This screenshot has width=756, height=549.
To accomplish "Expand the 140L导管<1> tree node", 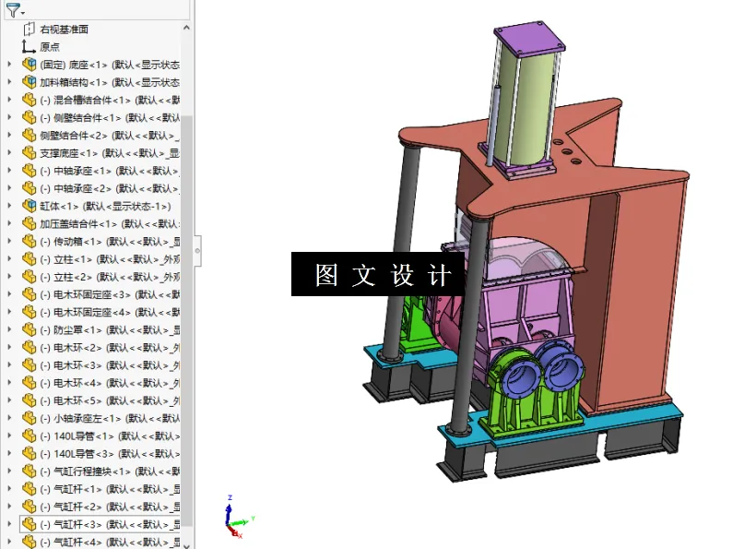I will tap(7, 434).
